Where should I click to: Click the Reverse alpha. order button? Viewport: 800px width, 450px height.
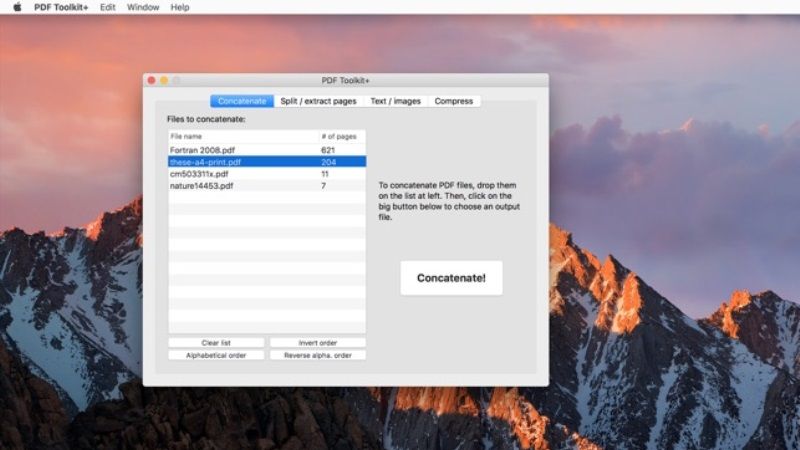click(x=317, y=355)
